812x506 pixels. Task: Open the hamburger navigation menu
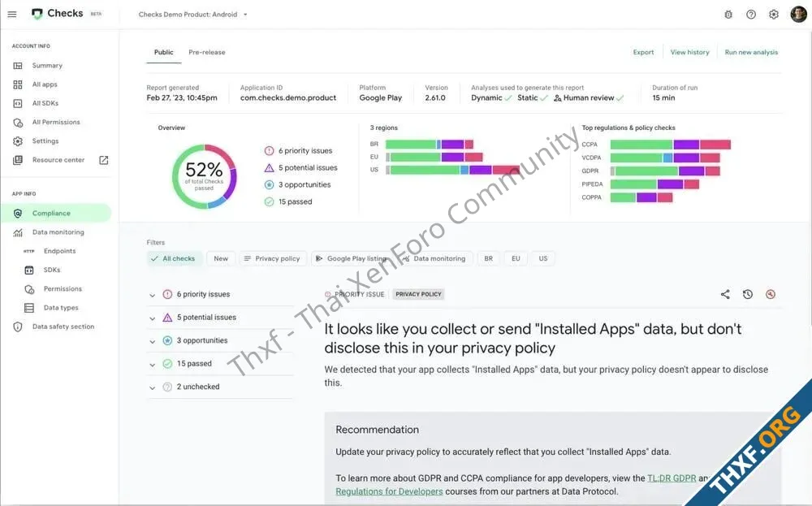pyautogui.click(x=12, y=15)
